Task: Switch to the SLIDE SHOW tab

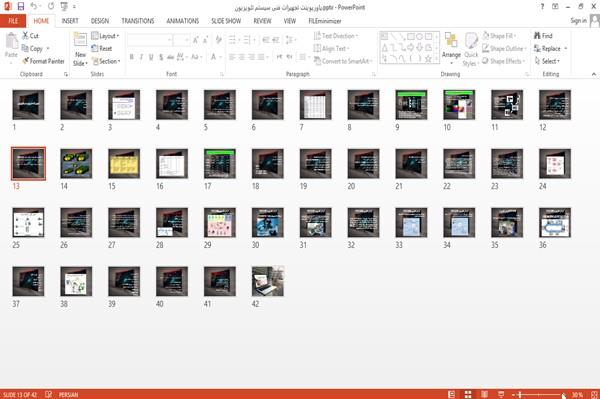Action: pyautogui.click(x=226, y=21)
